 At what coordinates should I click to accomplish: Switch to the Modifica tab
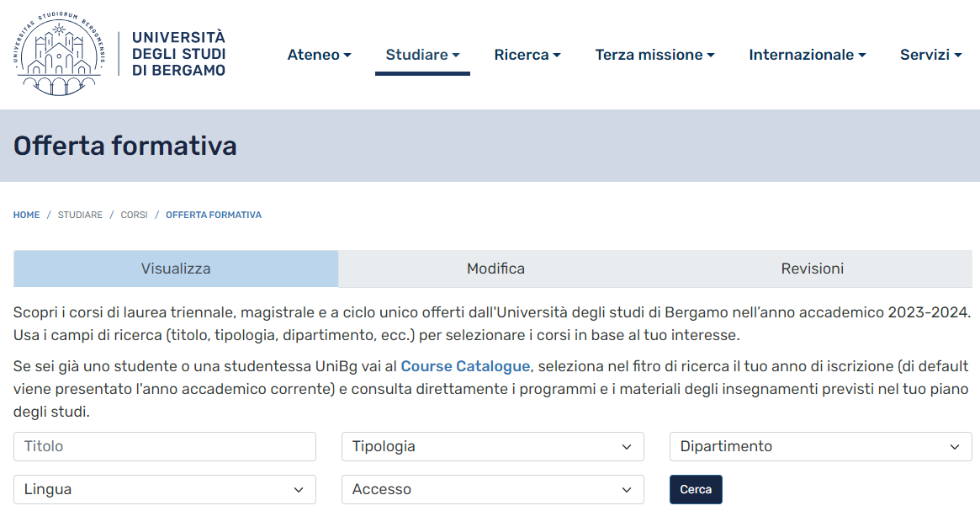pos(495,269)
